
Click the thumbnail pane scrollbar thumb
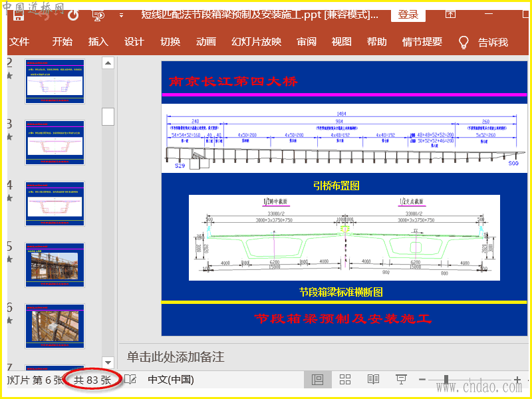click(108, 117)
